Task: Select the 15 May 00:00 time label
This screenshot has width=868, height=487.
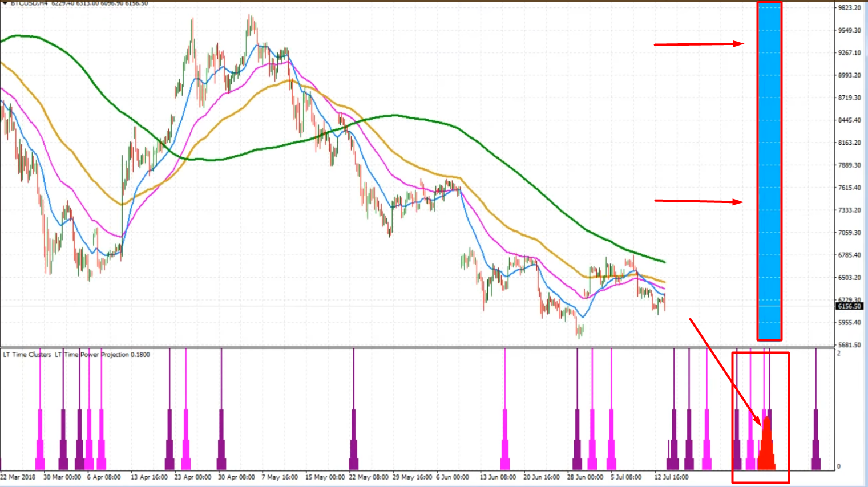Action: point(325,477)
